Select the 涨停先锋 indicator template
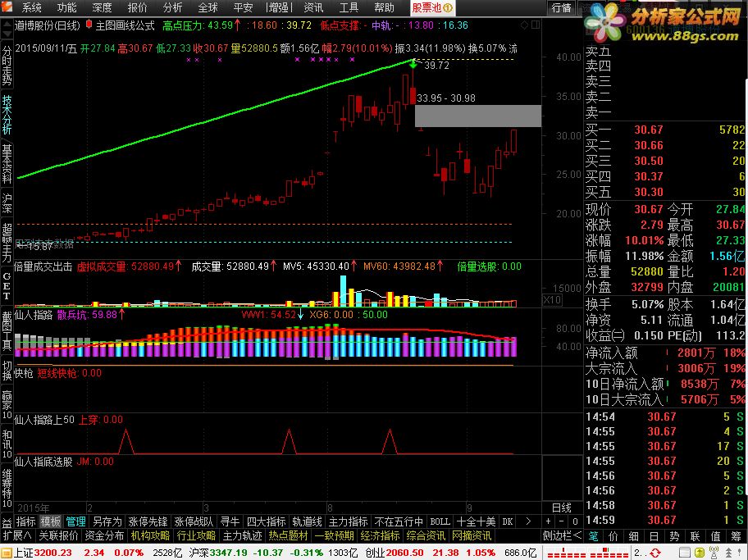The width and height of the screenshot is (748, 560). coord(148,521)
